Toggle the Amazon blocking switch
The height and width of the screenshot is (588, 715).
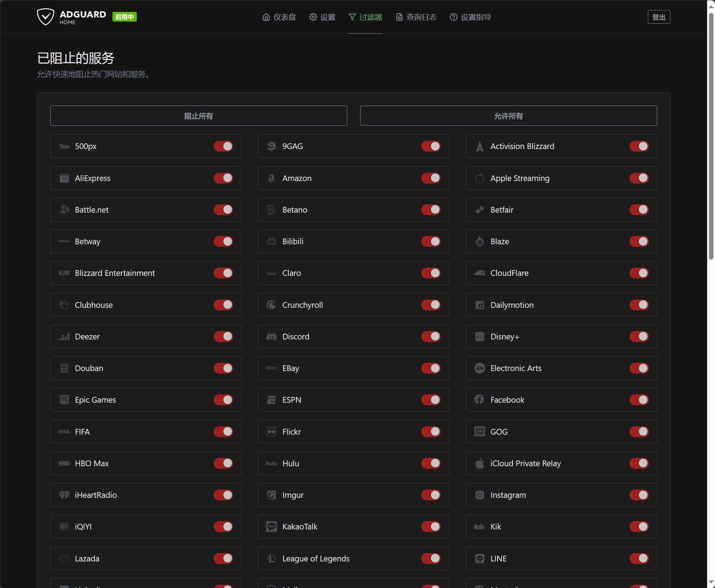coord(431,178)
